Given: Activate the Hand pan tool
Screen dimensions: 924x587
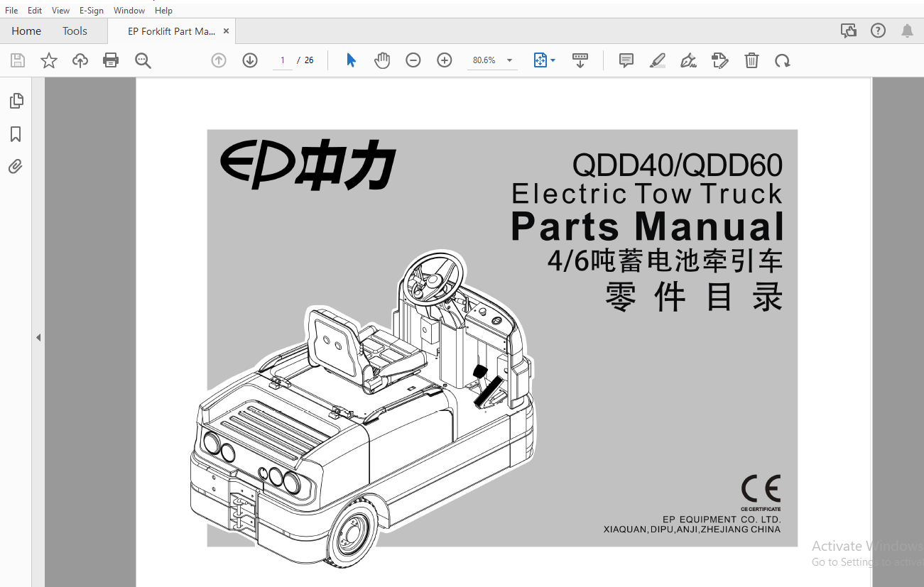Looking at the screenshot, I should point(382,60).
